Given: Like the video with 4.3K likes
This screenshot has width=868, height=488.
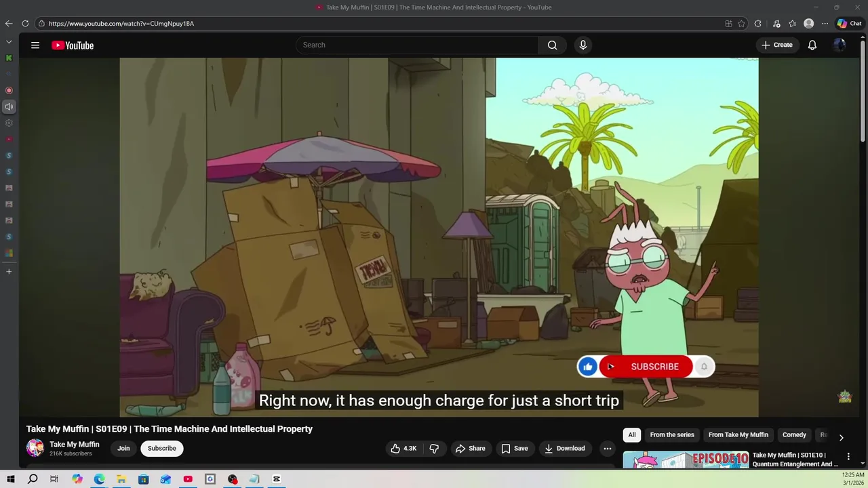Looking at the screenshot, I should 403,448.
